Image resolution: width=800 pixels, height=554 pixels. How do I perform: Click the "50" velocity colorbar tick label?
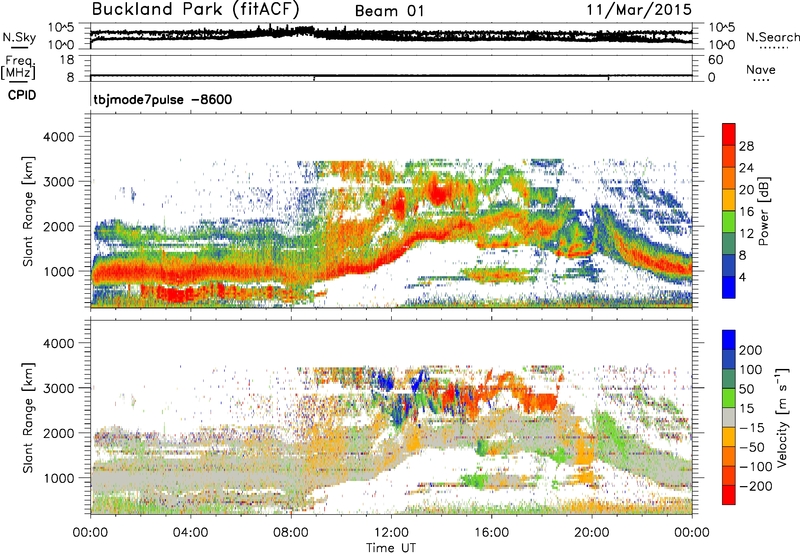tap(746, 389)
